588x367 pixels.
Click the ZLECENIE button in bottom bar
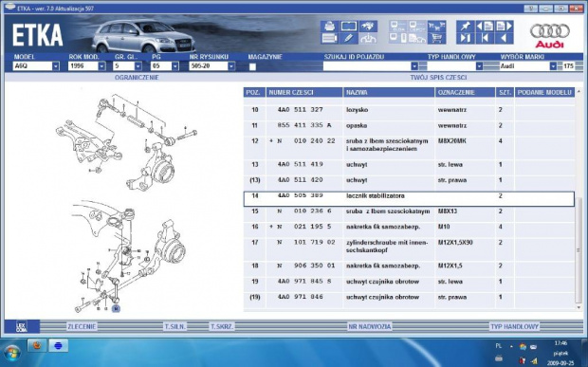coord(82,326)
